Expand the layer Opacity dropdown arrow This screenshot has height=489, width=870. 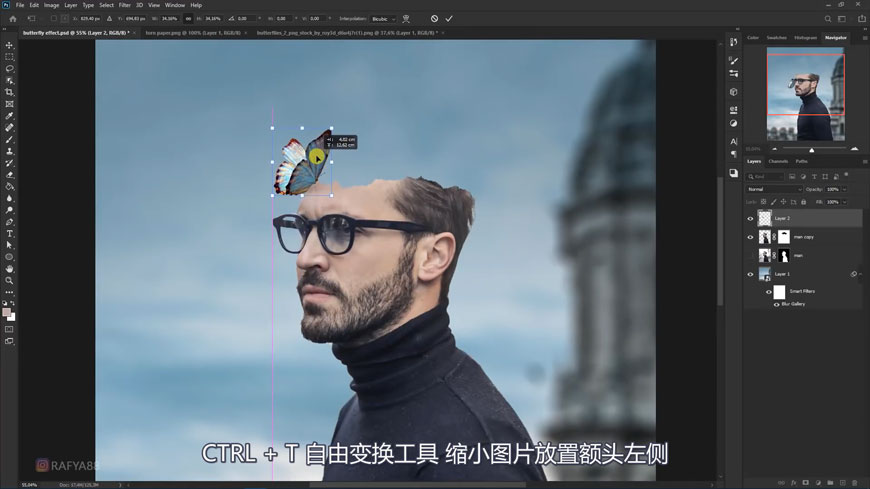point(844,189)
